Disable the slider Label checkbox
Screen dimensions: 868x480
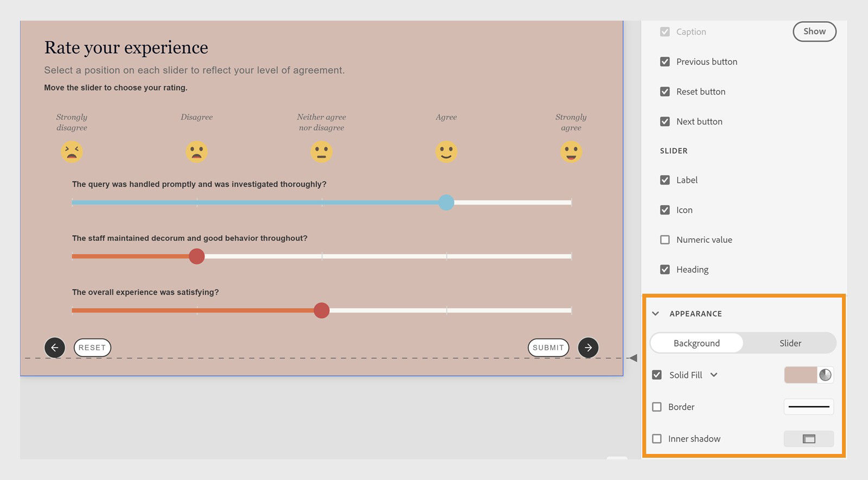click(665, 180)
